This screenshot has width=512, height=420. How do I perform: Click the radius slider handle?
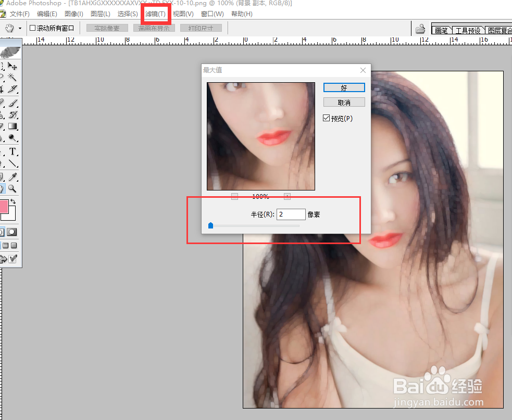(210, 225)
